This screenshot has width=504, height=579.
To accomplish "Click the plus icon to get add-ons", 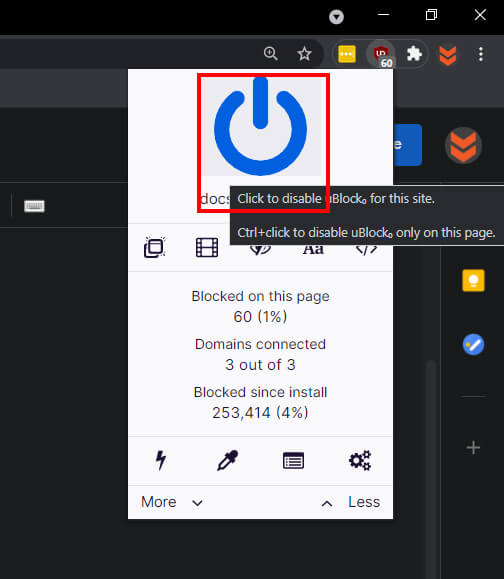I will click(473, 448).
